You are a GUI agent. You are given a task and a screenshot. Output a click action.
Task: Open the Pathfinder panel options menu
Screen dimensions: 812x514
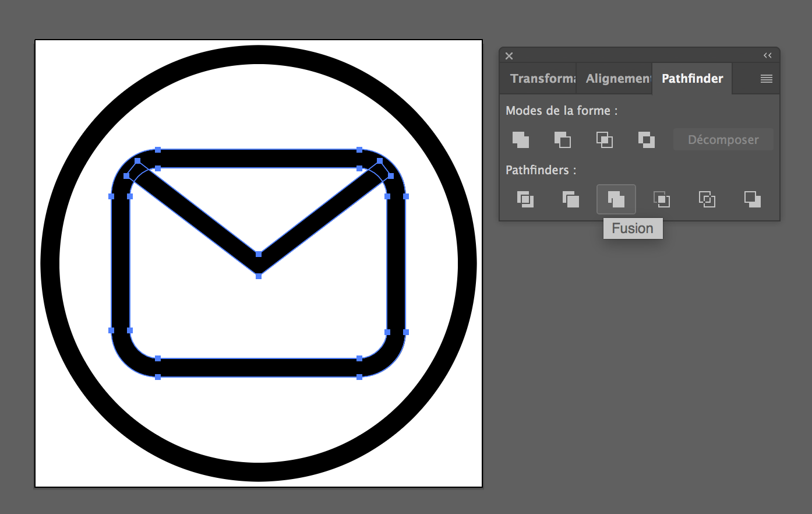click(767, 79)
